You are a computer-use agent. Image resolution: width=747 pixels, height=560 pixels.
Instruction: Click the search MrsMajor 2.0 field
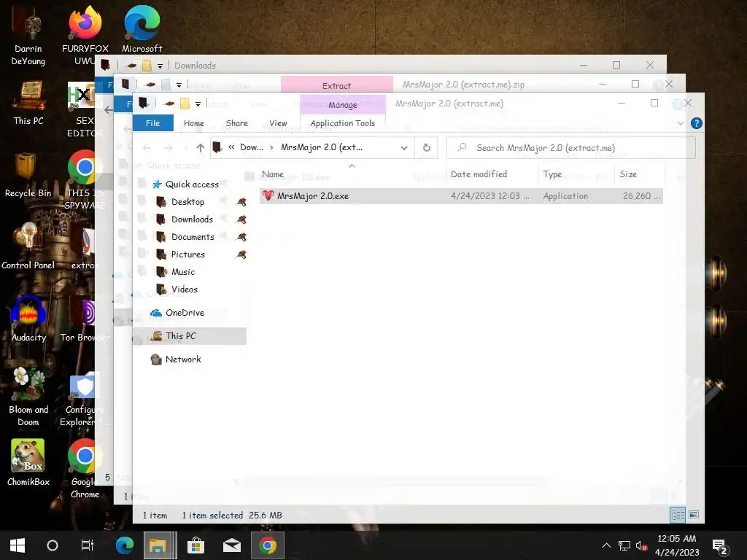570,147
